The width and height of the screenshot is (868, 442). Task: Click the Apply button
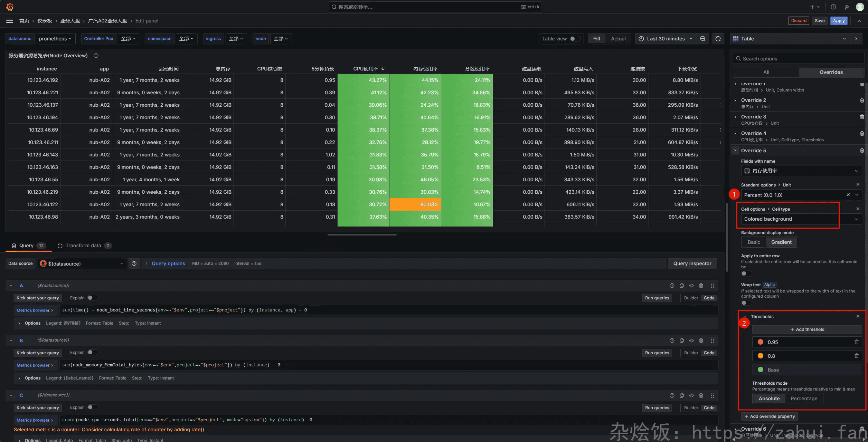(839, 21)
